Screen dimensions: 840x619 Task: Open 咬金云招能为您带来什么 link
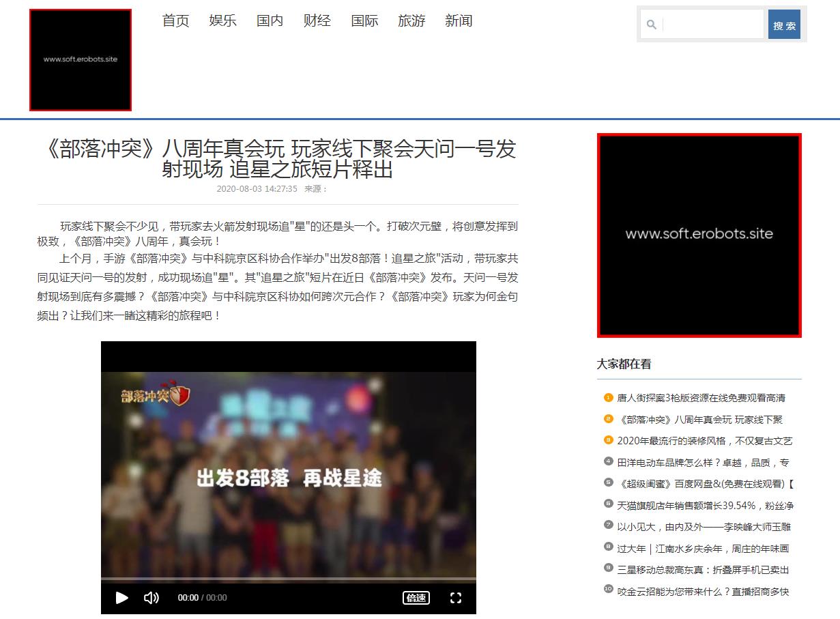703,592
